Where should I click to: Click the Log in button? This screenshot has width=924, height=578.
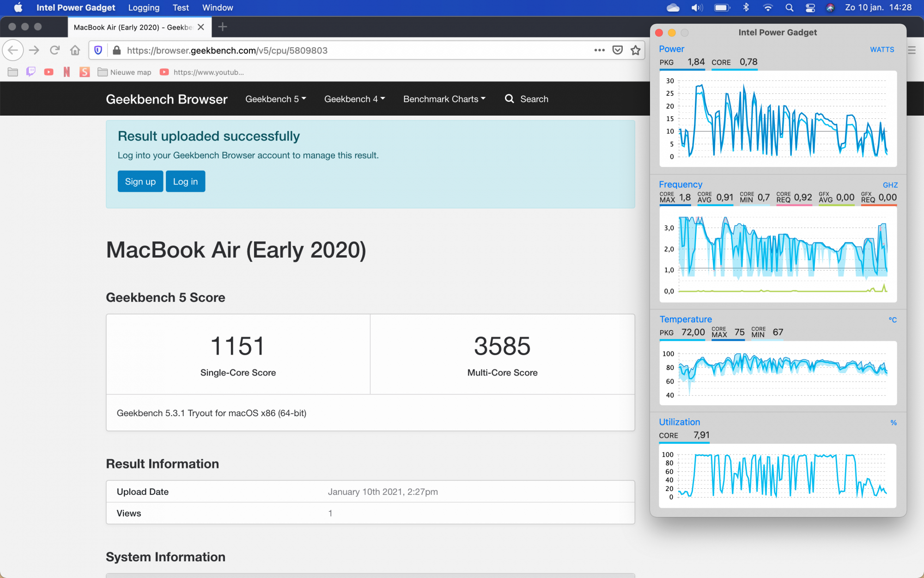tap(185, 182)
